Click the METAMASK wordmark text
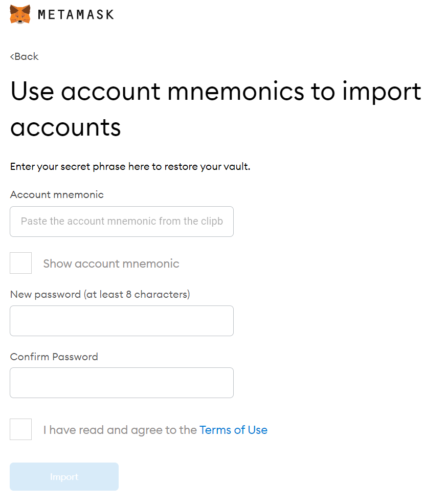Image resolution: width=425 pixels, height=504 pixels. point(76,14)
